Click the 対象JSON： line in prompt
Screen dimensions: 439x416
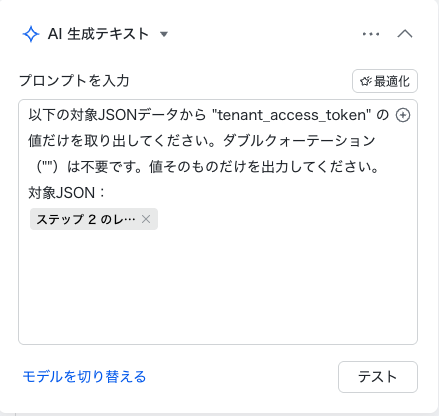[67, 193]
